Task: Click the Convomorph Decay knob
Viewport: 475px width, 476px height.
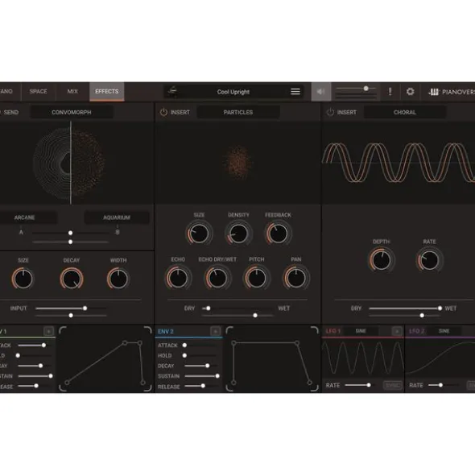Action: (72, 279)
